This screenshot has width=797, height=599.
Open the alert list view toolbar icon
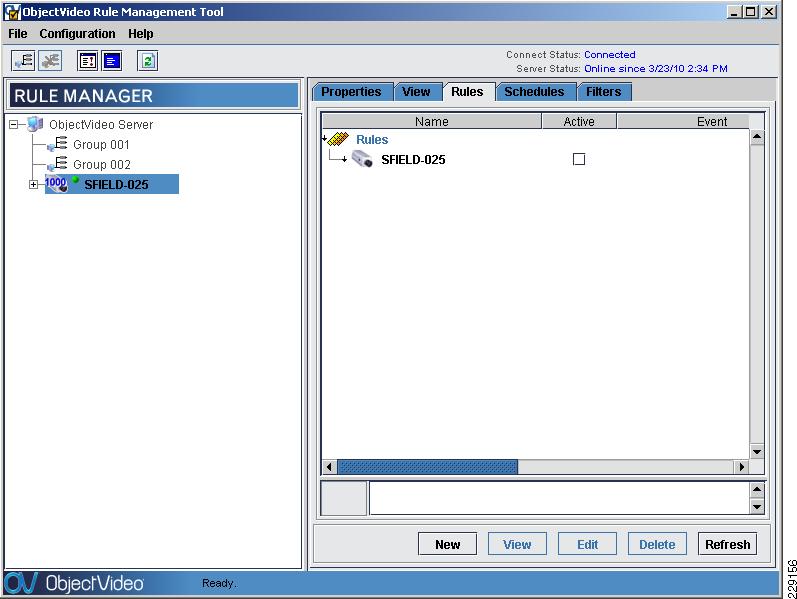point(87,61)
